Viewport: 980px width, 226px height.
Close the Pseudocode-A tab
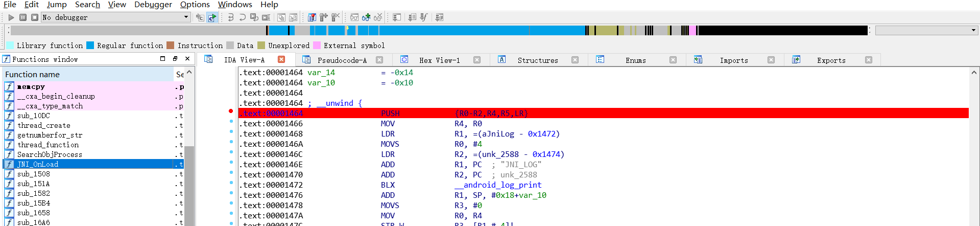click(x=379, y=60)
